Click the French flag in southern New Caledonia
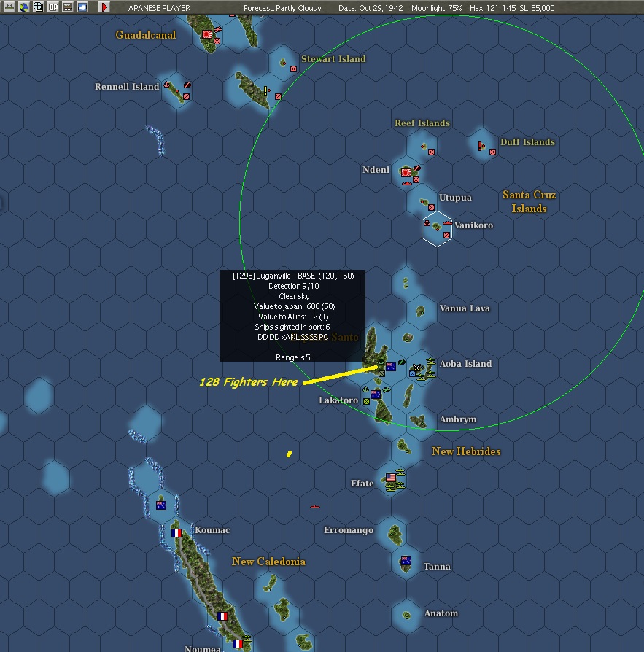This screenshot has height=652, width=644. 222,616
